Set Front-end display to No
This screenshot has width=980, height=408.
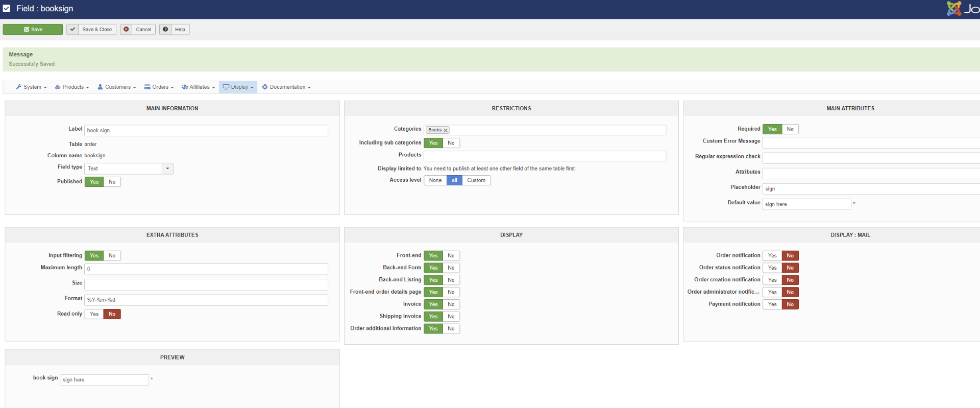click(451, 256)
